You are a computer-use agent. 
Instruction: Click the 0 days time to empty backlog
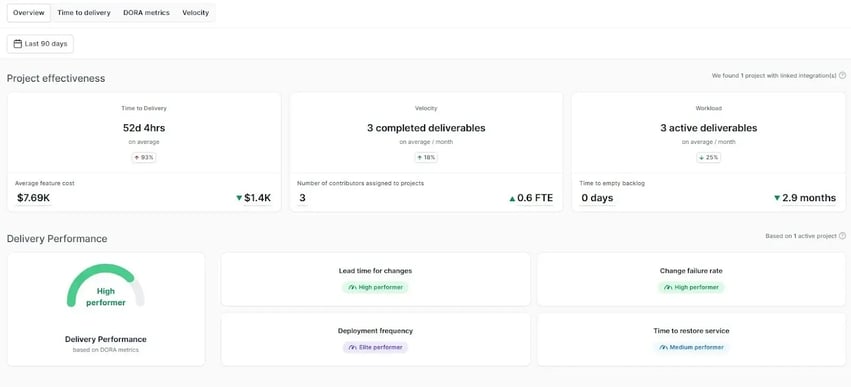click(x=597, y=198)
